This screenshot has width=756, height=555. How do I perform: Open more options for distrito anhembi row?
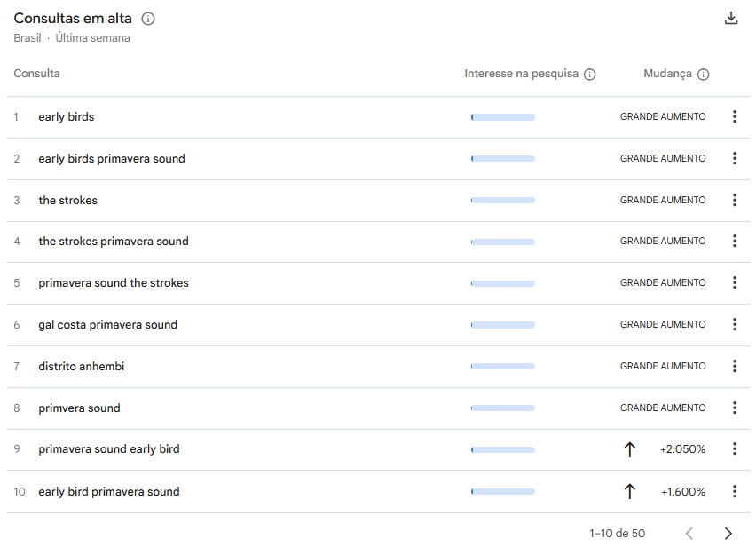point(735,366)
